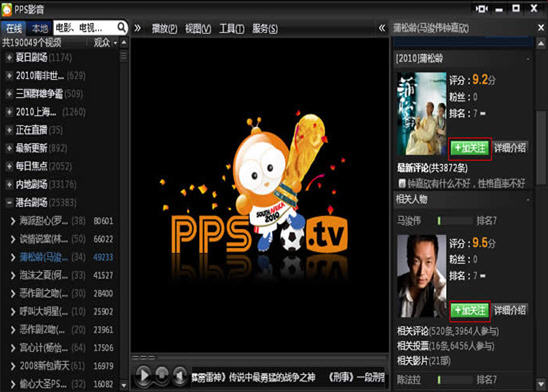Open the 工具(T) menu
This screenshot has width=548, height=392.
pyautogui.click(x=231, y=28)
